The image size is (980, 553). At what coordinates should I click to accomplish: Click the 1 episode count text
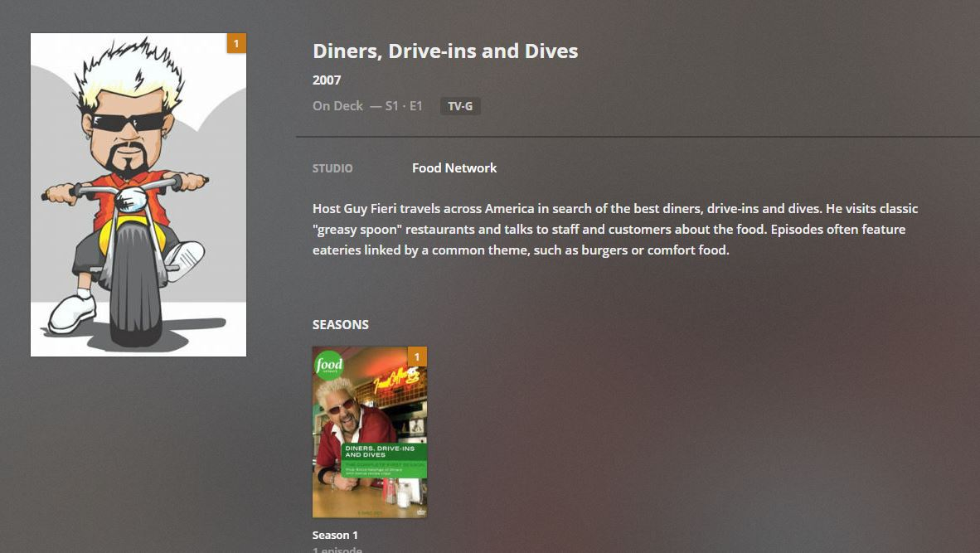pyautogui.click(x=337, y=549)
